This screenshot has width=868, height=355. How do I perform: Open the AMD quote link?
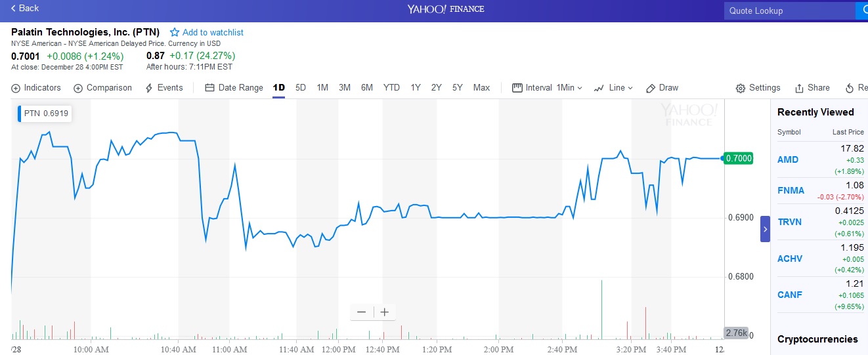788,159
